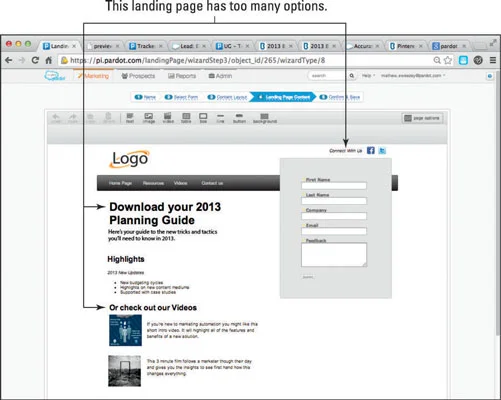Click the text tool in editor toolbar
Image resolution: width=501 pixels, height=400 pixels.
pos(130,118)
